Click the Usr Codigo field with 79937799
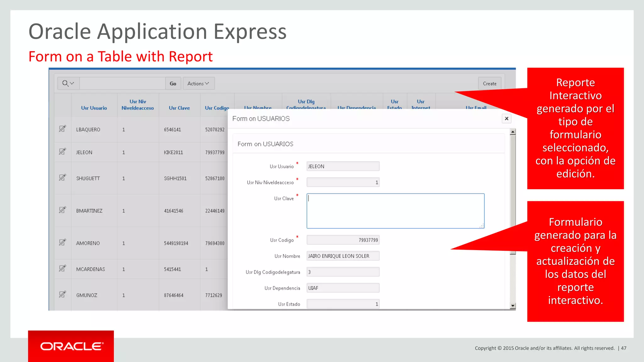644x362 pixels. [343, 240]
